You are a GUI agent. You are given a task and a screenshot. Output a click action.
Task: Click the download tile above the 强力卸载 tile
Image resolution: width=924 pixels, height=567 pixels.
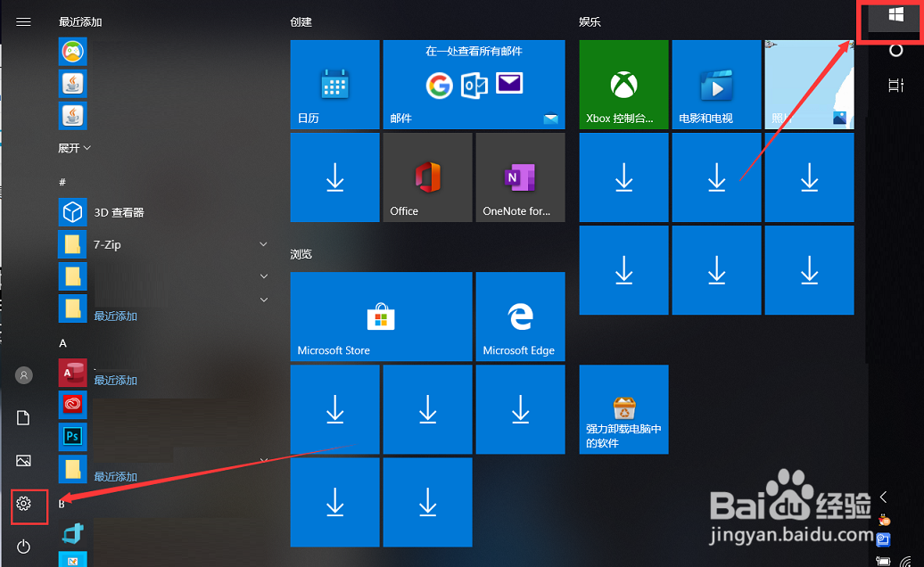click(623, 269)
